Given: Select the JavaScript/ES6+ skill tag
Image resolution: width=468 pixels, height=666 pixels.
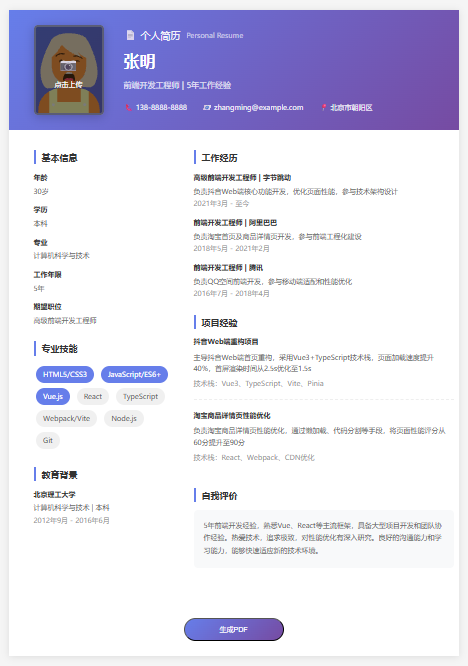Looking at the screenshot, I should [134, 374].
